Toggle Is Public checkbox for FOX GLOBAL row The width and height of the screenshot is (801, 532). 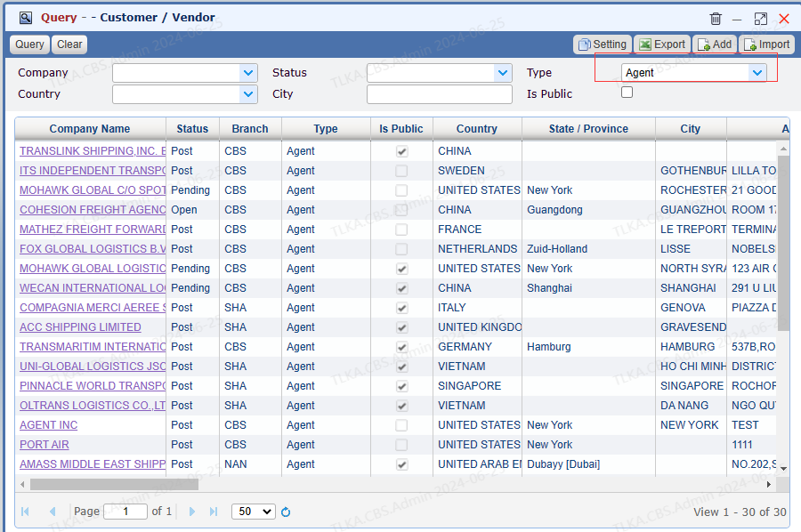click(402, 249)
